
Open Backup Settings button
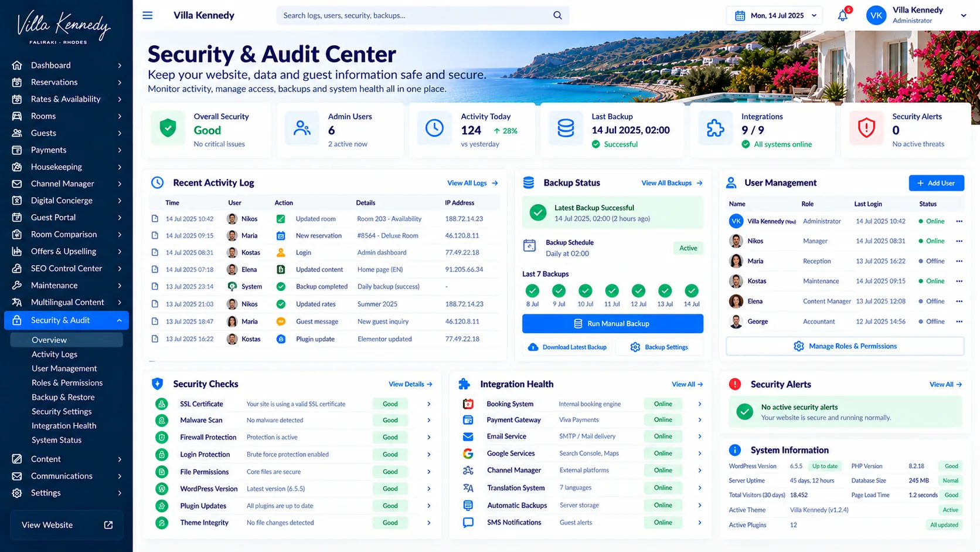tap(659, 347)
